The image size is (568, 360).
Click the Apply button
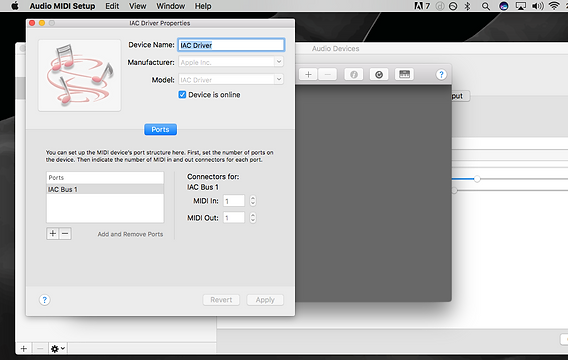[x=265, y=300]
